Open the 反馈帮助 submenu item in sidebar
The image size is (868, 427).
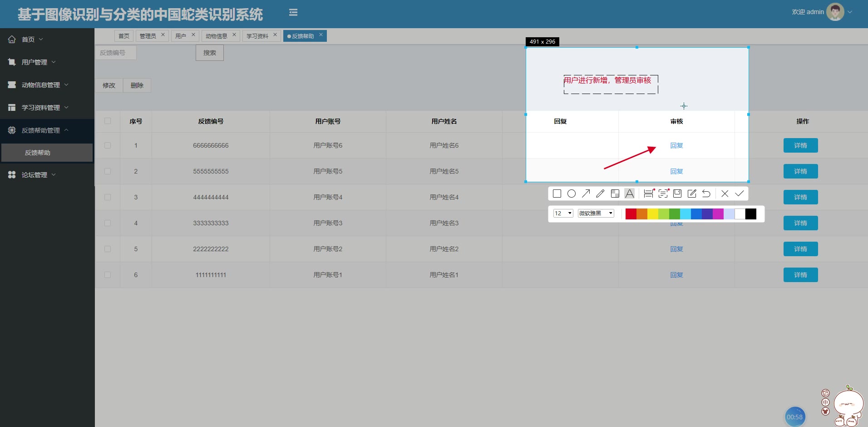[47, 153]
